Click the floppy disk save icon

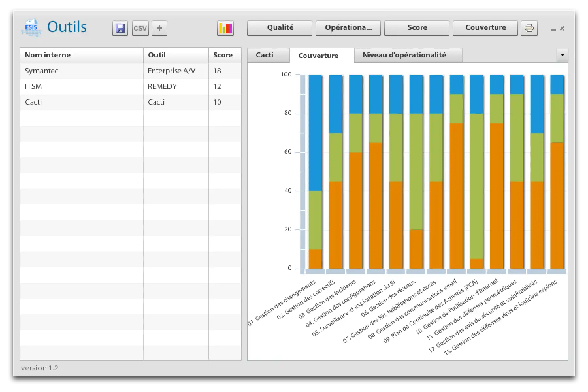pos(120,28)
